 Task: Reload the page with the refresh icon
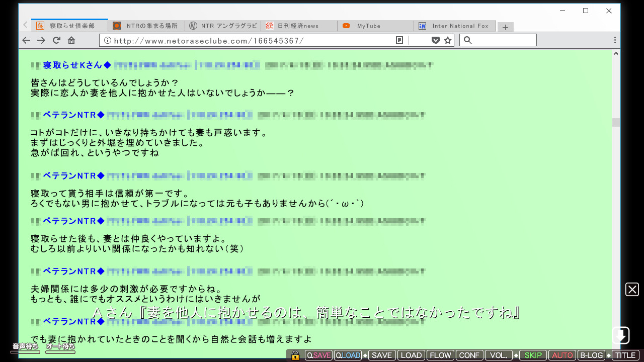(x=56, y=40)
